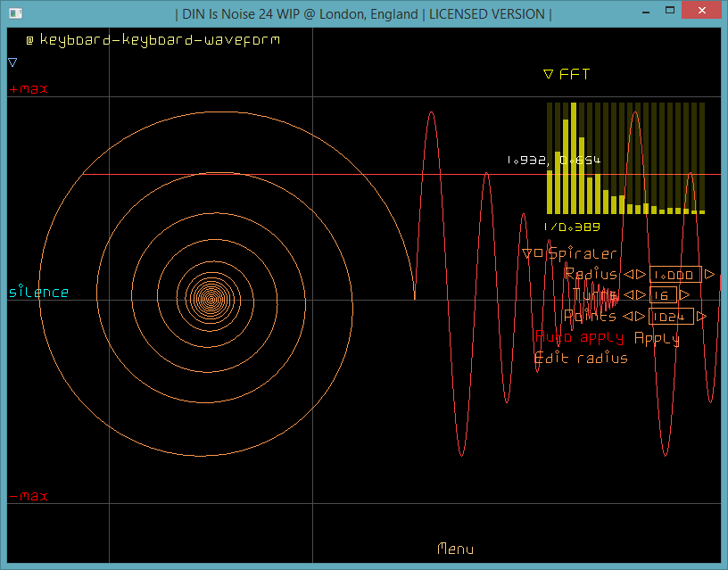Increase Points with arrow after value box
This screenshot has width=728, height=570.
point(701,317)
